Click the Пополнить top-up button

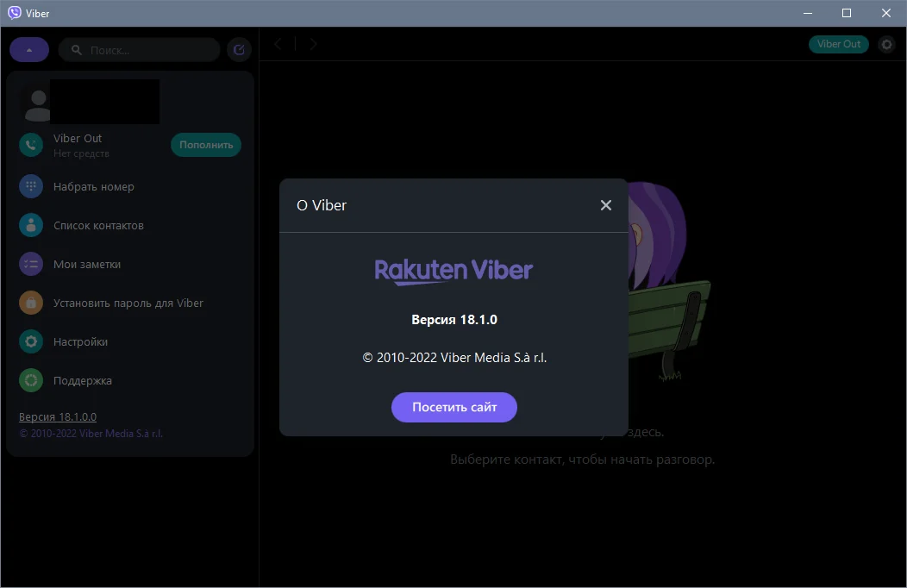pos(206,145)
